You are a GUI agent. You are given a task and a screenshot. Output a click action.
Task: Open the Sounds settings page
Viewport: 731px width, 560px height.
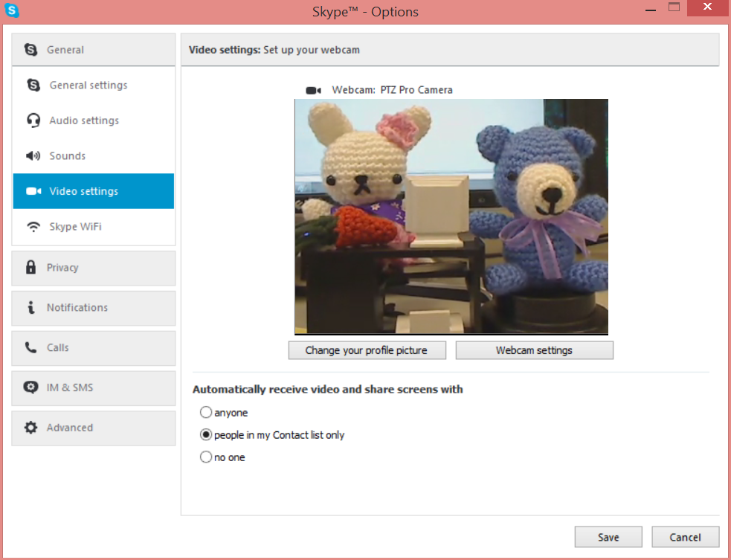(x=93, y=155)
